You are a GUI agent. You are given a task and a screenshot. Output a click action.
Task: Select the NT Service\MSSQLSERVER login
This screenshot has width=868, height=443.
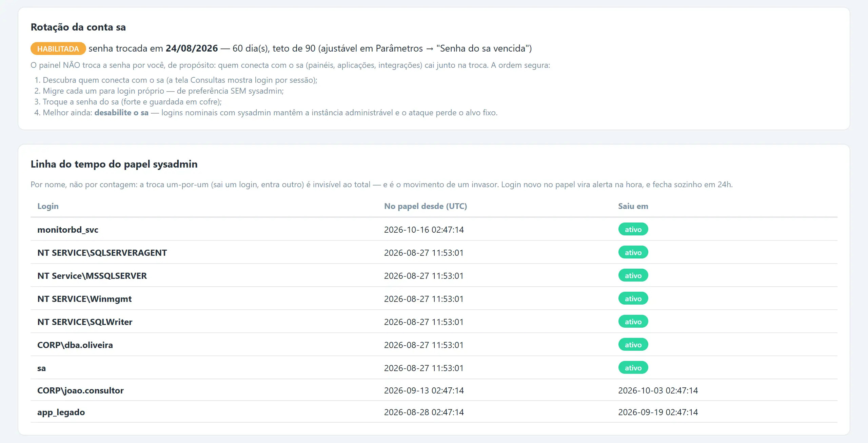92,276
